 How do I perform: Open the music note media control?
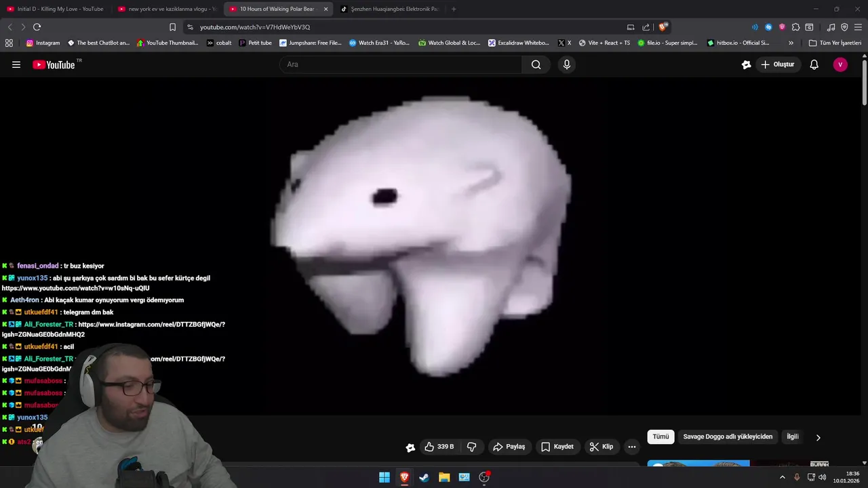pos(831,27)
